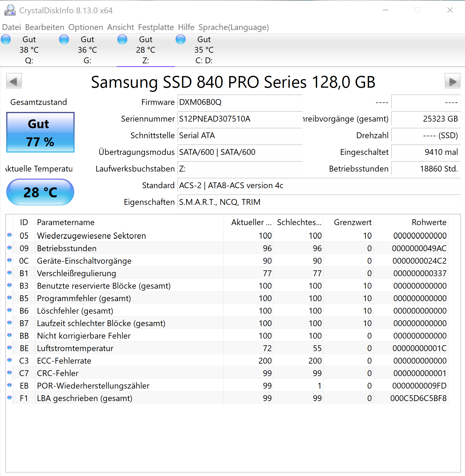Click the 28 °C temperature button
The image size is (465, 476).
click(x=40, y=192)
